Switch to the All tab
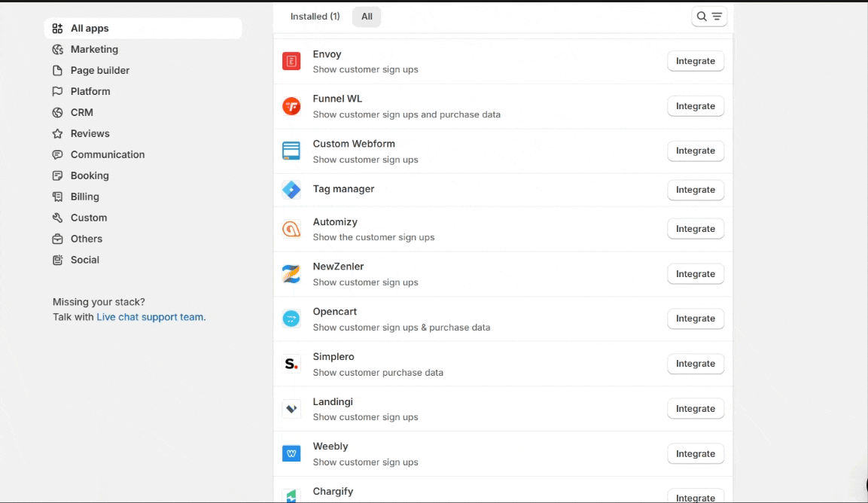This screenshot has width=868, height=503. tap(367, 17)
